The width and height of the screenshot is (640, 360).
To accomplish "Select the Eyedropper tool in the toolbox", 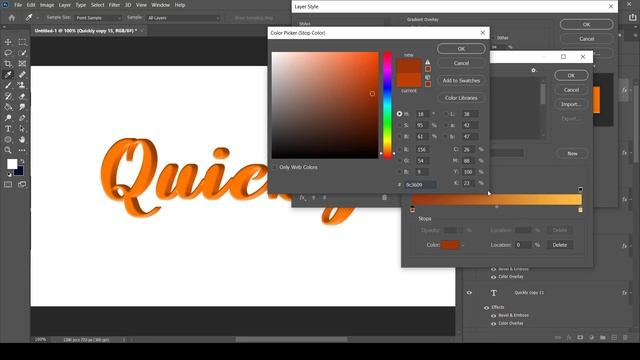I will pyautogui.click(x=8, y=75).
